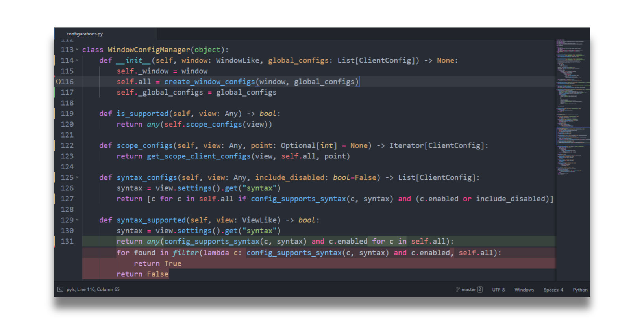Click the Iterator[ClientConfig] return type
Screen dimensions: 644x324
(437, 145)
